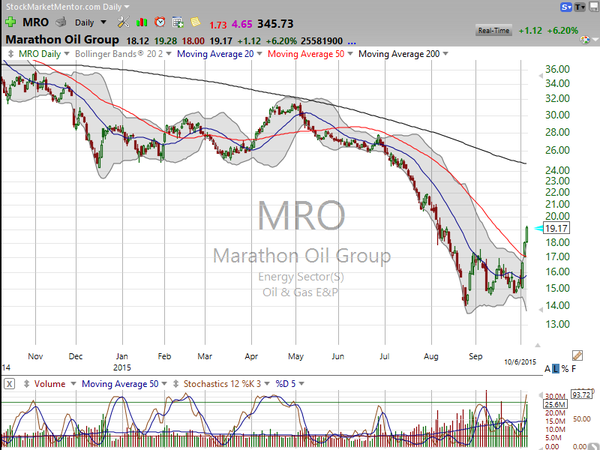Expand the lower pane Moving Average 50 dropdown
Screen dimensions: 600x450
pos(164,383)
